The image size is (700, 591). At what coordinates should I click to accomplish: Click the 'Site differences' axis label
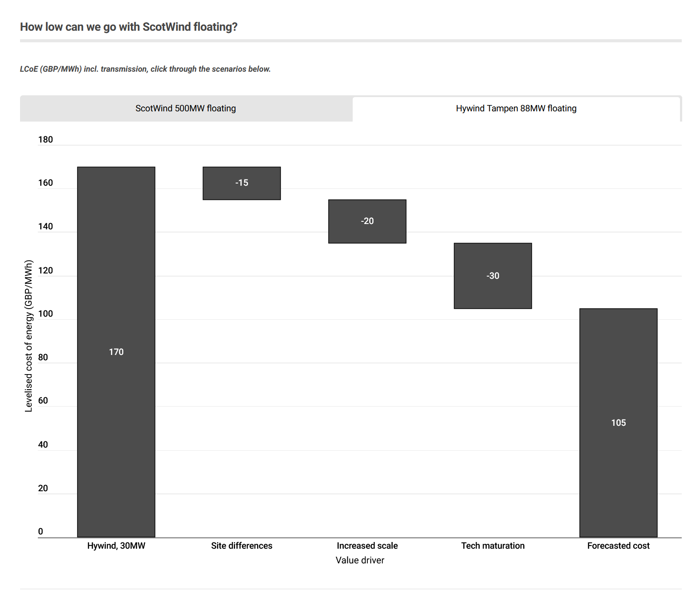pos(242,546)
